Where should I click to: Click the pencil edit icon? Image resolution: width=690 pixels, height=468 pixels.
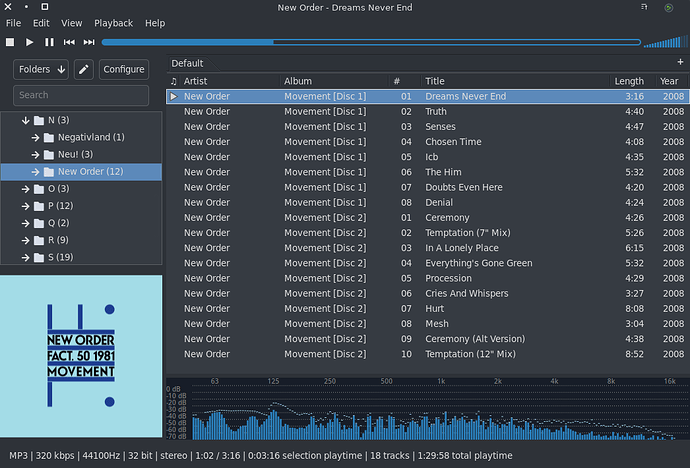coord(84,69)
